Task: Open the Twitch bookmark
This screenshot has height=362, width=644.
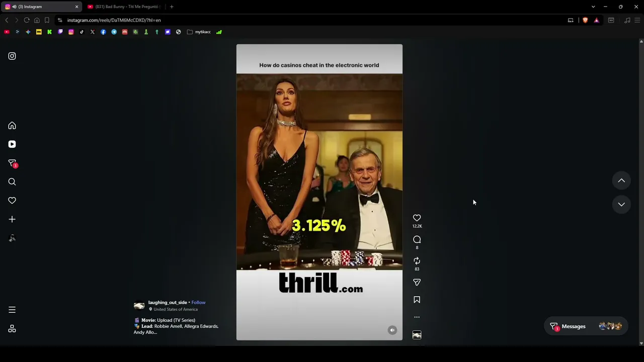Action: (x=60, y=32)
